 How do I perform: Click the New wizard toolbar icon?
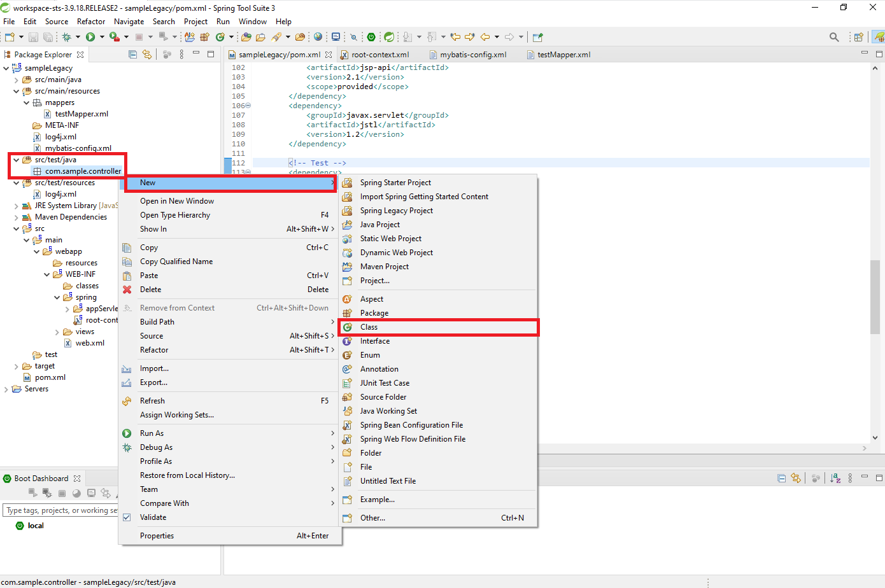coord(10,37)
